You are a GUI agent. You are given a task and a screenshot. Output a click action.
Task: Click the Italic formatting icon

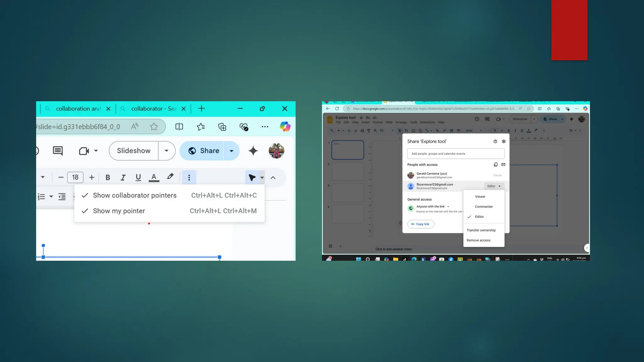point(123,178)
